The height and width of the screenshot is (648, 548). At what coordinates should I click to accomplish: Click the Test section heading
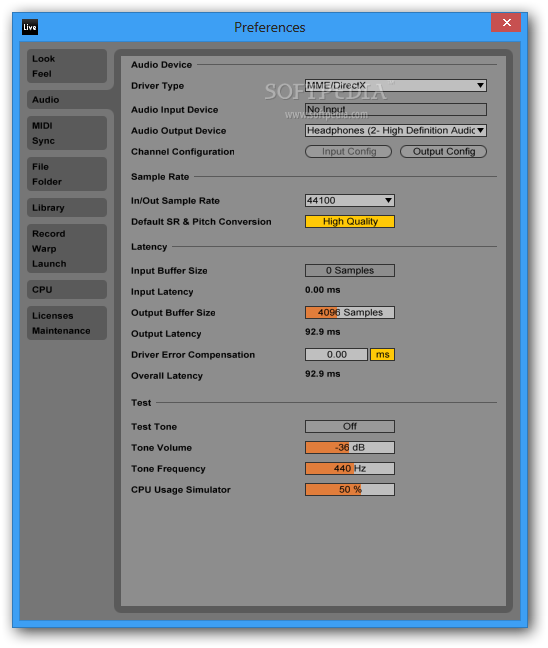141,403
